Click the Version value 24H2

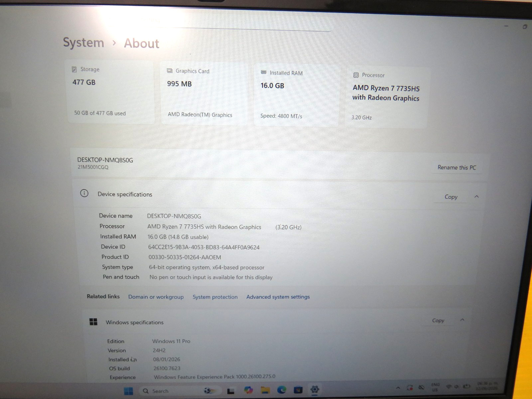pos(159,350)
